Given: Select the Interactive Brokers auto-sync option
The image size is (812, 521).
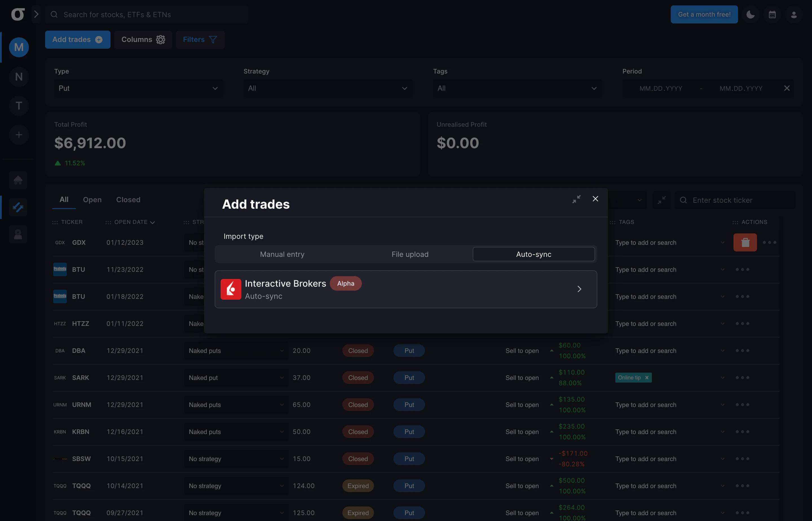Looking at the screenshot, I should click(406, 289).
